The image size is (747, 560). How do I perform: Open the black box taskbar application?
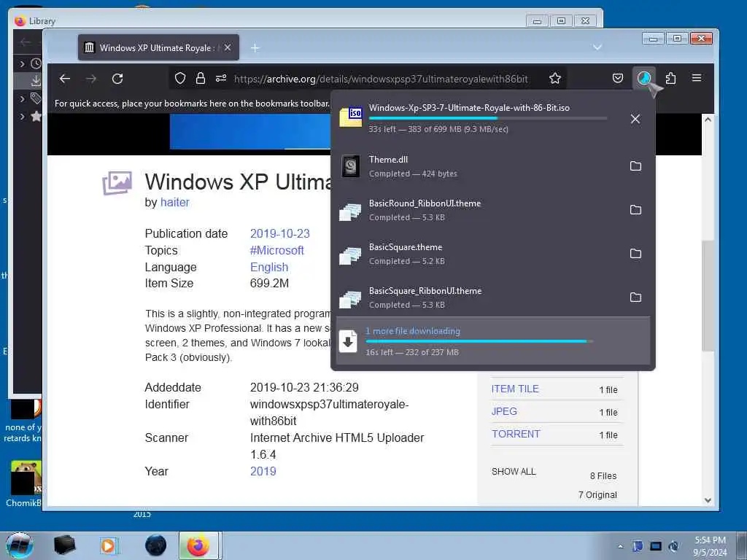tap(65, 545)
